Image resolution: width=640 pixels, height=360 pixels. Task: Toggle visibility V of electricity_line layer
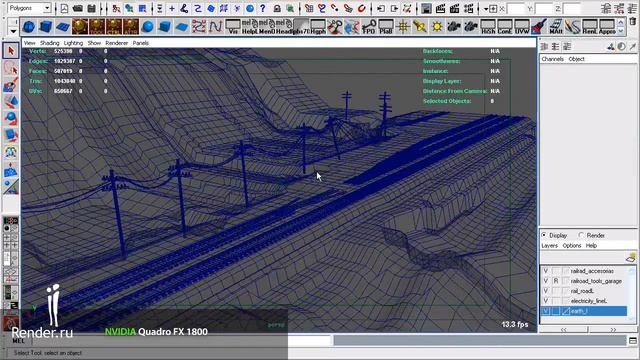546,301
